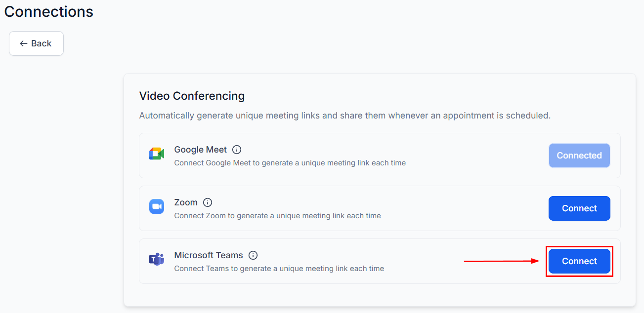
Task: Click the Microsoft Teams label
Action: click(208, 255)
